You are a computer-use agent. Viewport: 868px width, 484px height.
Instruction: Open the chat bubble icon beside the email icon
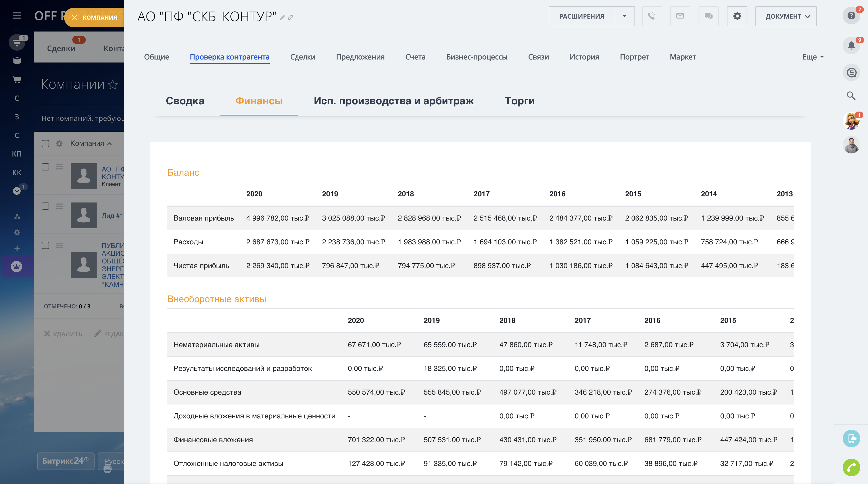click(x=708, y=16)
